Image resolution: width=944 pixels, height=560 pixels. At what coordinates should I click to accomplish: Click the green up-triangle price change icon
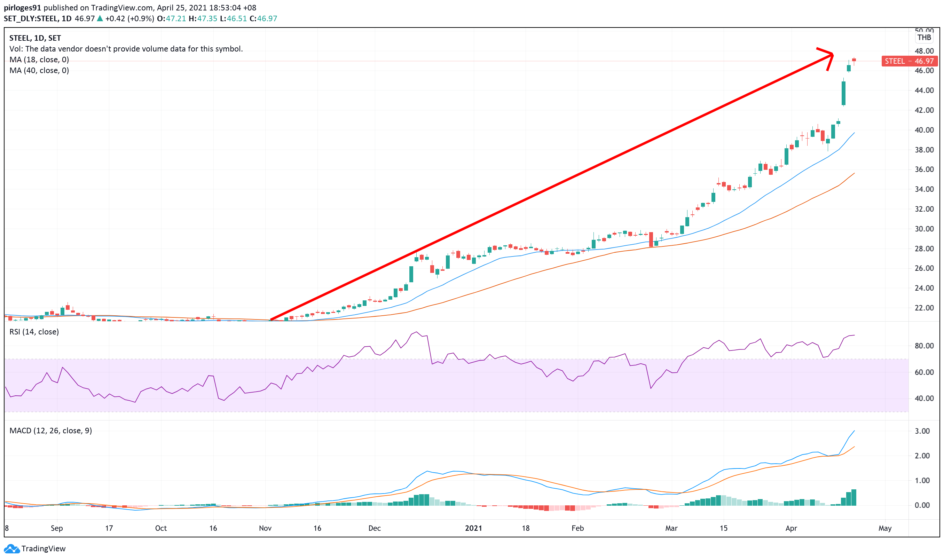click(x=100, y=18)
